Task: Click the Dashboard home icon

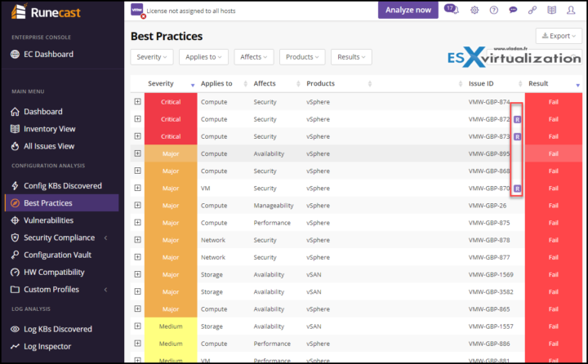Action: [15, 112]
